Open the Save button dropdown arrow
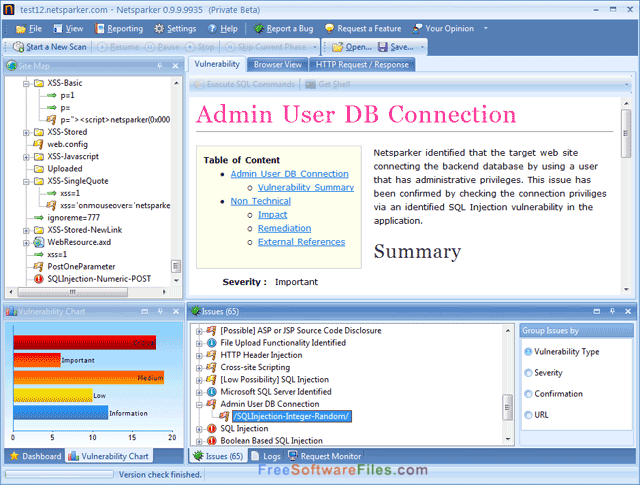 tap(422, 47)
